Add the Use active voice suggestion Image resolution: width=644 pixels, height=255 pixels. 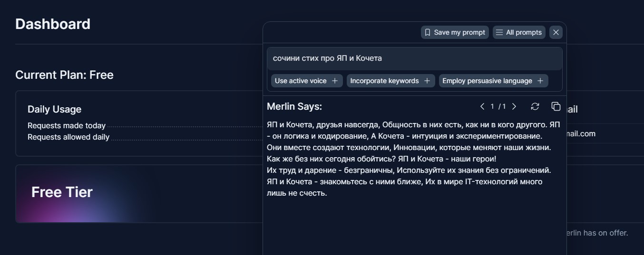pyautogui.click(x=306, y=81)
